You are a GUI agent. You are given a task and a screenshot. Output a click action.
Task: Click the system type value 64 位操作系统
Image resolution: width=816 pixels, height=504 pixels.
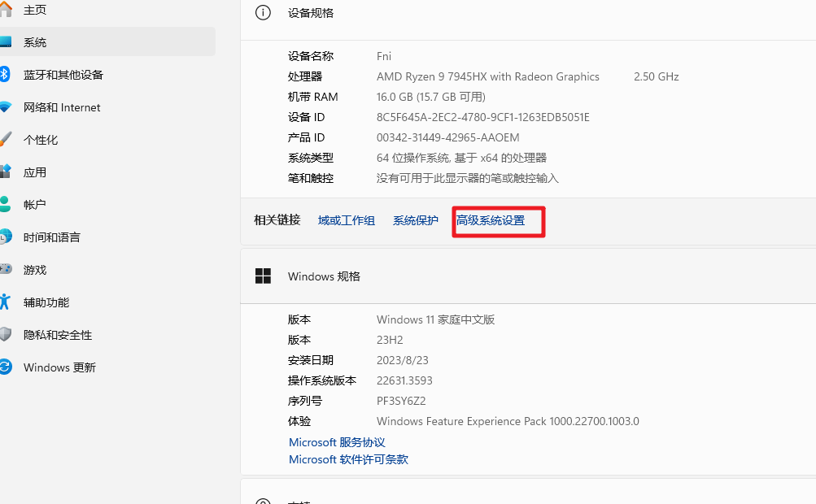(461, 158)
